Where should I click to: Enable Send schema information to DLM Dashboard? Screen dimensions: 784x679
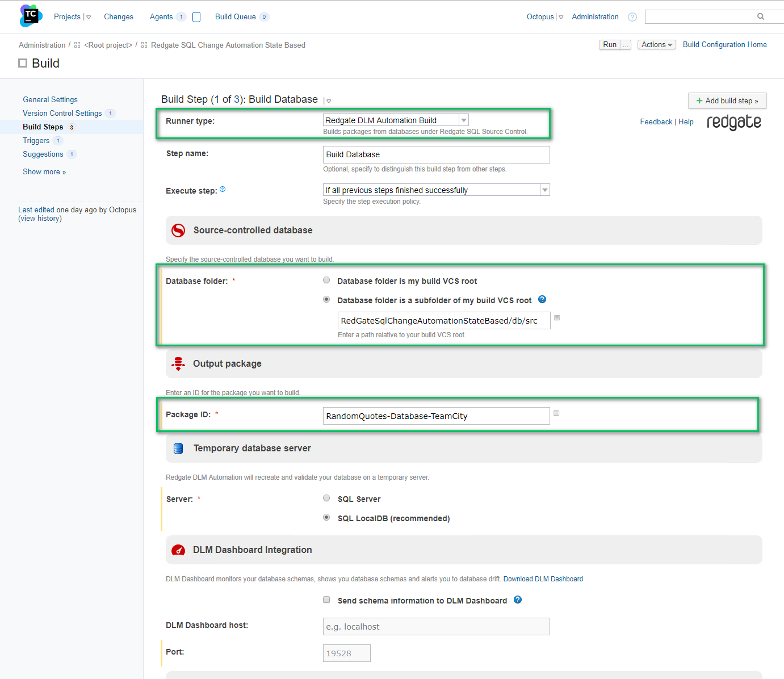tap(326, 600)
